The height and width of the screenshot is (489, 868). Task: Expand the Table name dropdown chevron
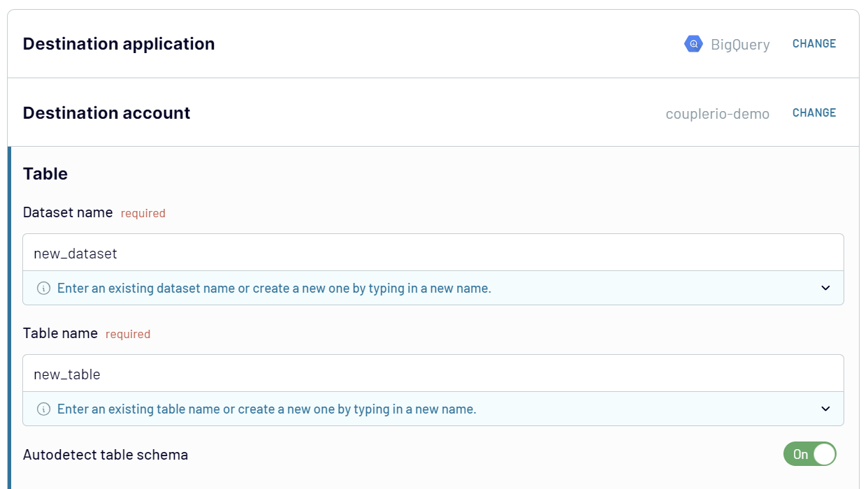coord(825,409)
